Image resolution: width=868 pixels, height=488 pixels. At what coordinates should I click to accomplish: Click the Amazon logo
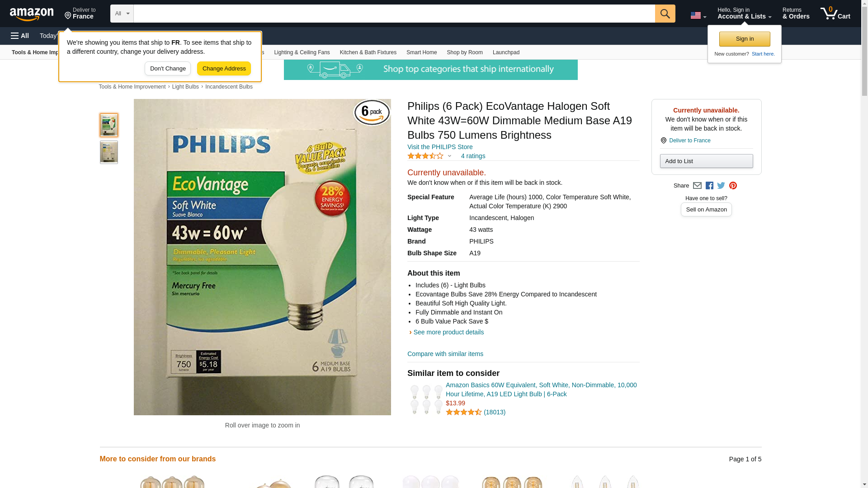32,14
